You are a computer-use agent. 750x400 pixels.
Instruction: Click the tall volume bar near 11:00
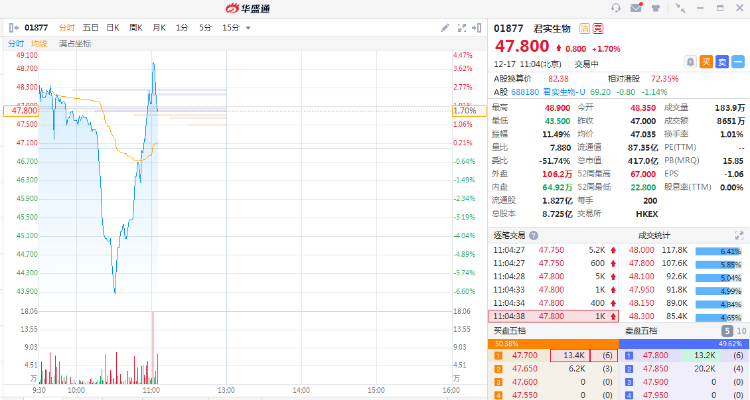153,347
